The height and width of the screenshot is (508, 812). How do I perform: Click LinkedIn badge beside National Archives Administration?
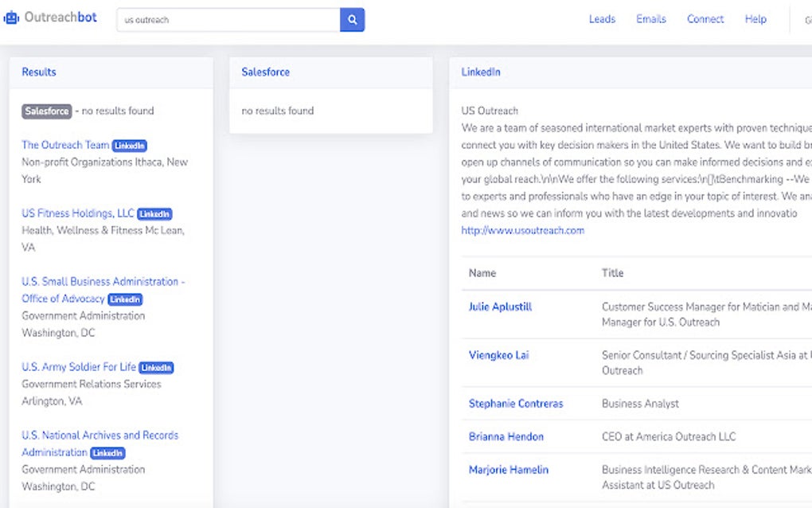107,453
